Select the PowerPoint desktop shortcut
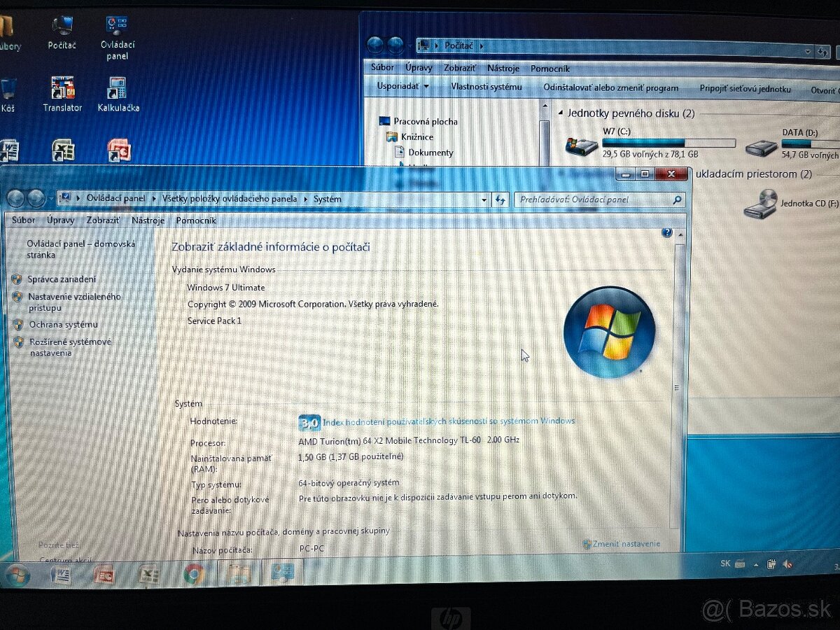The width and height of the screenshot is (840, 630). point(118,150)
